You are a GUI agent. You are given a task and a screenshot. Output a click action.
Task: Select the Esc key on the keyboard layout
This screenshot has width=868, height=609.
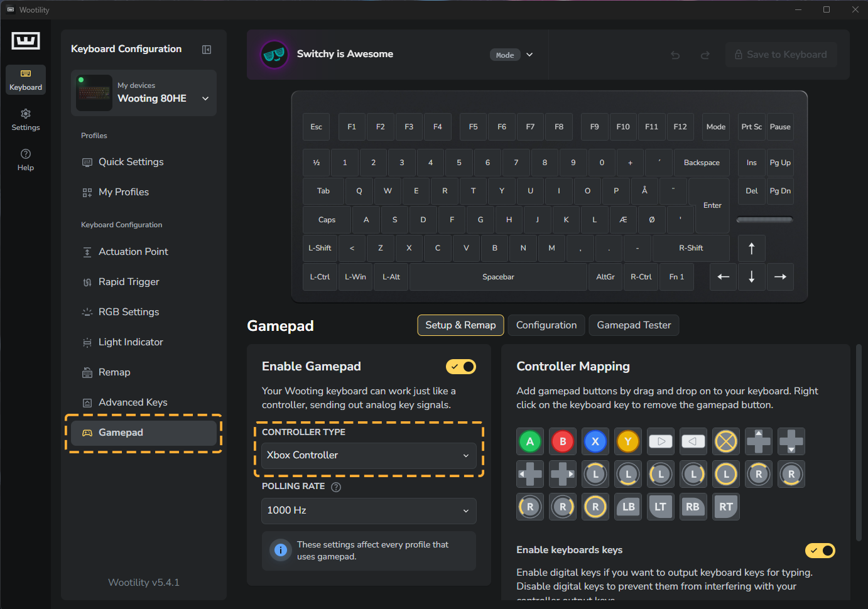coord(316,127)
